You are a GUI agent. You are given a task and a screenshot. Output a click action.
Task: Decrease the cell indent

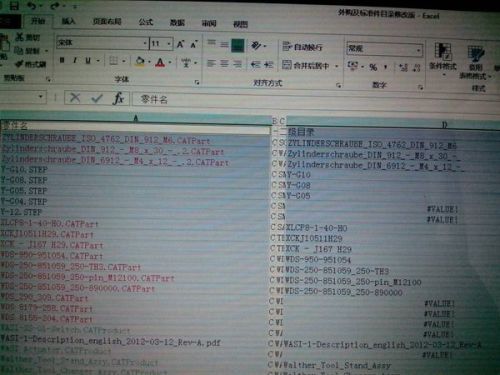[256, 64]
